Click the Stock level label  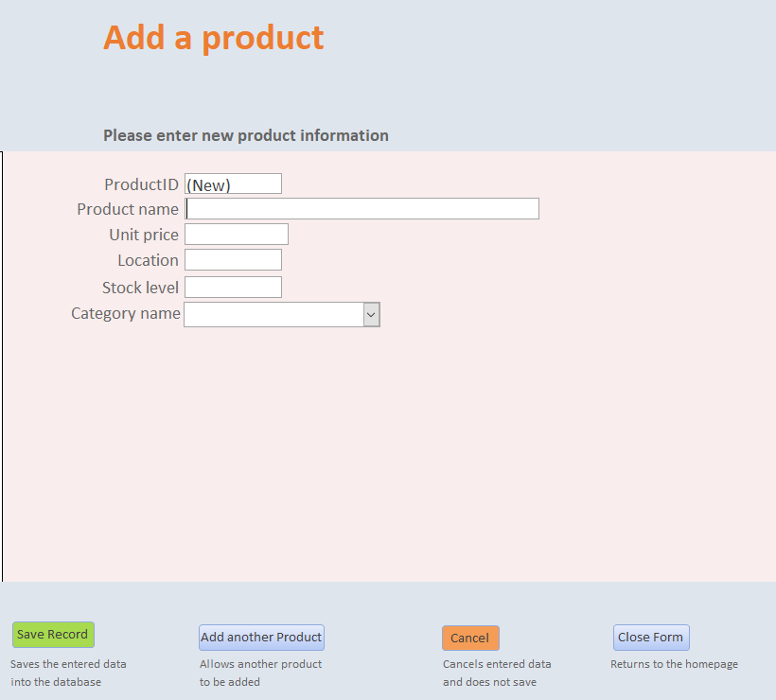click(140, 288)
